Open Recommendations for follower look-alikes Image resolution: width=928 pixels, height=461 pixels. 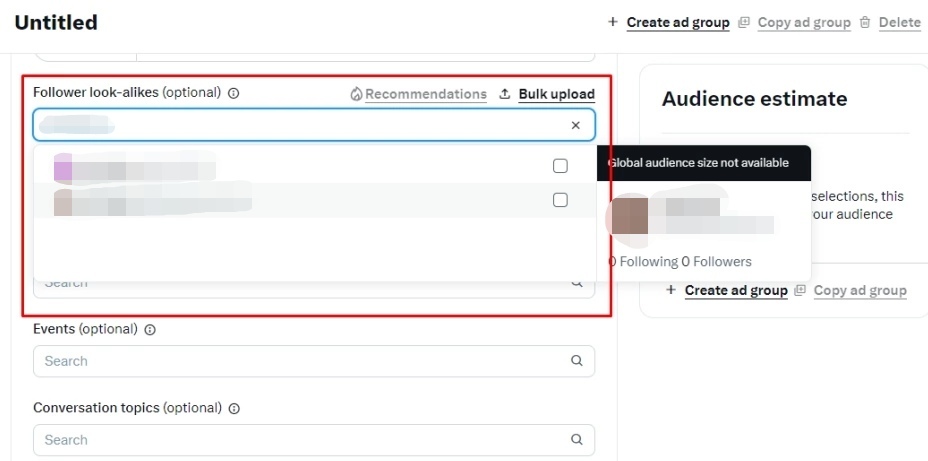click(x=426, y=94)
